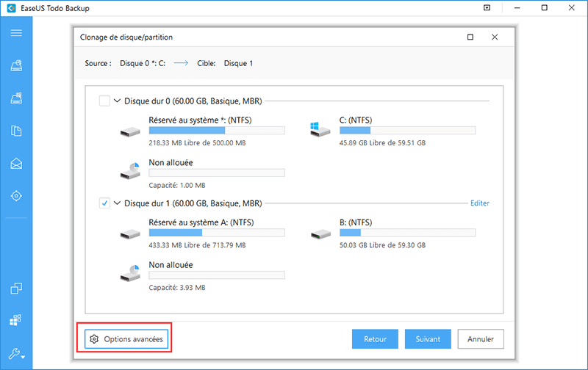This screenshot has height=370, width=588.
Task: Open the clone tool sidebar icon
Action: (x=16, y=289)
